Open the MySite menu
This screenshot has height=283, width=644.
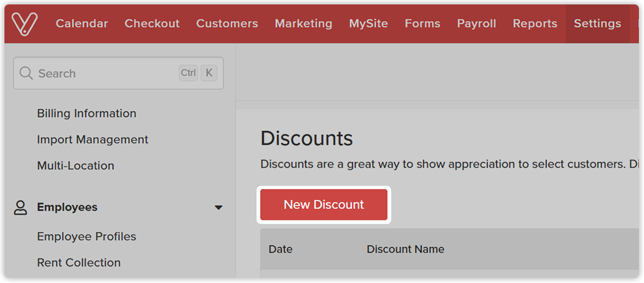(368, 24)
